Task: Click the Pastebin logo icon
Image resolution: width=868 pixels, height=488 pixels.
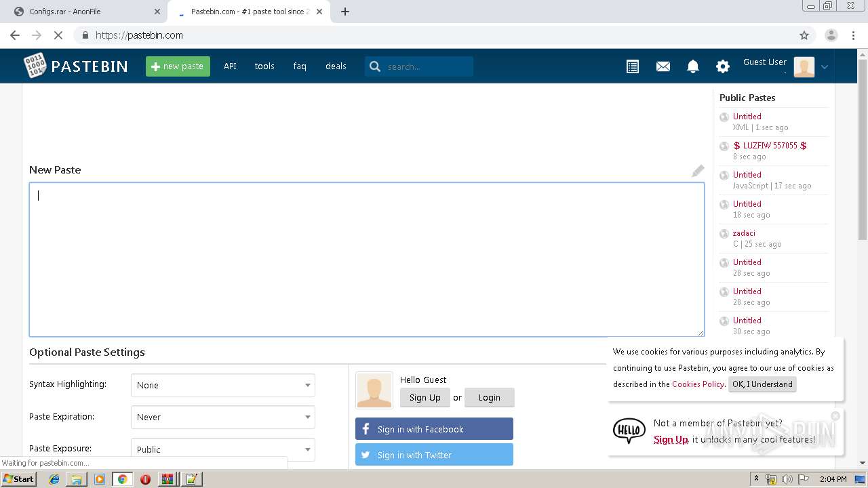Action: pos(35,66)
